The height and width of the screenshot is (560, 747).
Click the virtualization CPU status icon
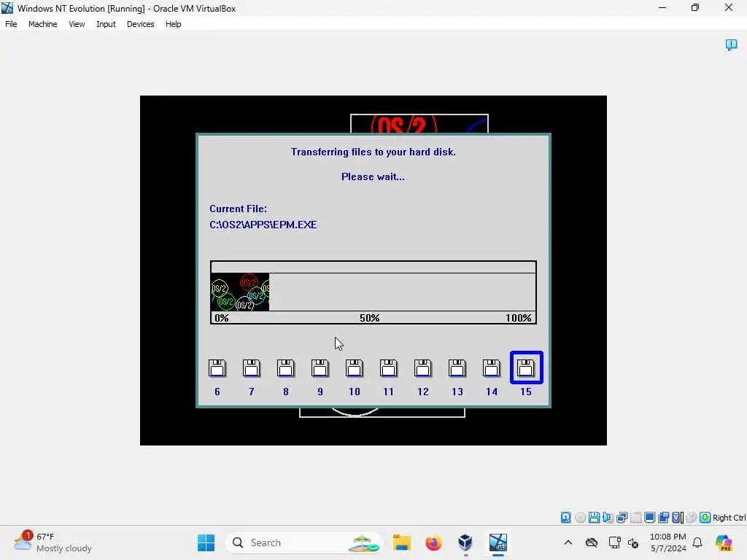click(x=678, y=517)
